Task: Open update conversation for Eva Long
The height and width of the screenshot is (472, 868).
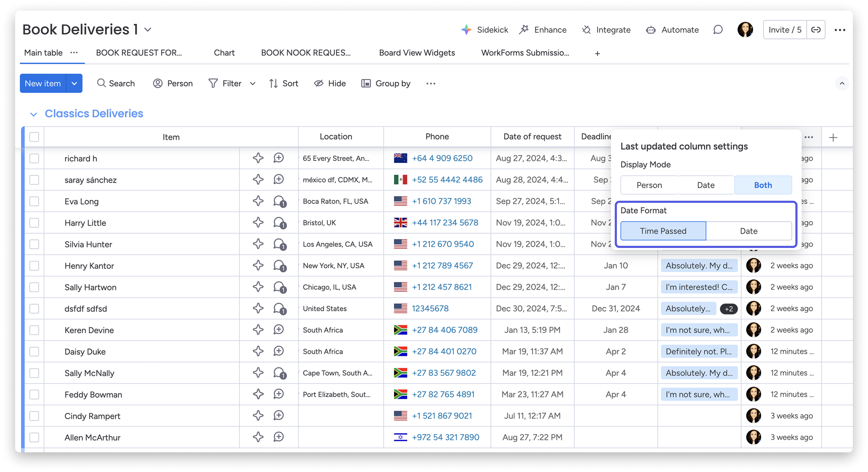Action: (279, 201)
